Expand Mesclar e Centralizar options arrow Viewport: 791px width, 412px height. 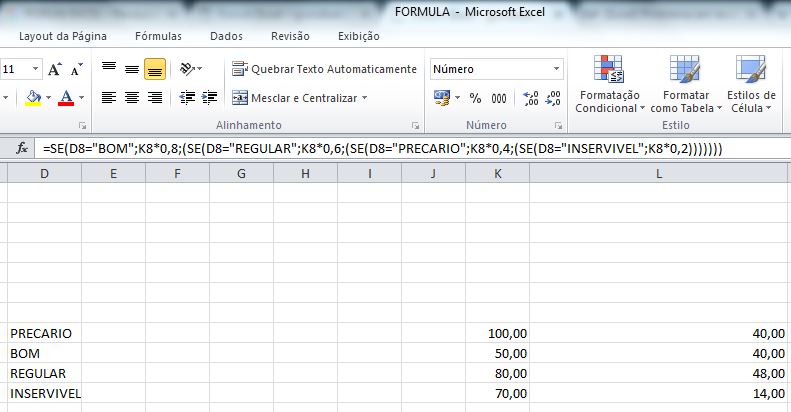point(364,98)
